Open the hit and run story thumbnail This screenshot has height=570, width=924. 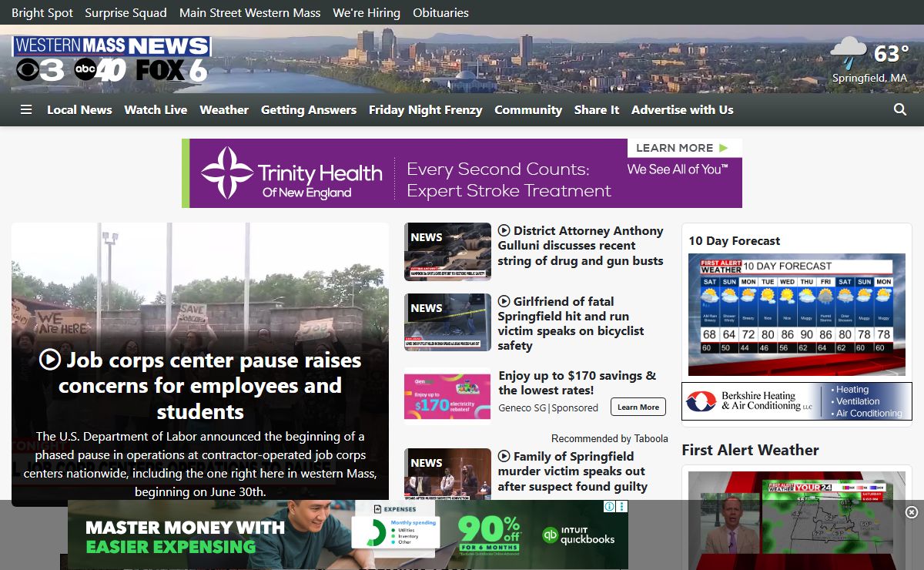[x=447, y=322]
